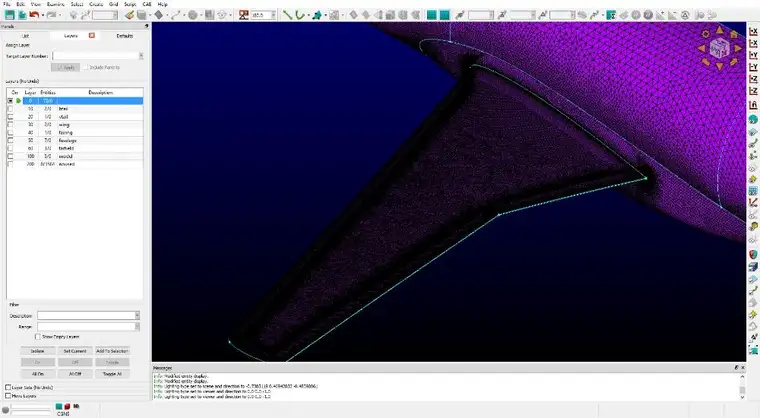Tick the Layer Sets checkbox
This screenshot has width=760, height=418.
click(x=8, y=387)
